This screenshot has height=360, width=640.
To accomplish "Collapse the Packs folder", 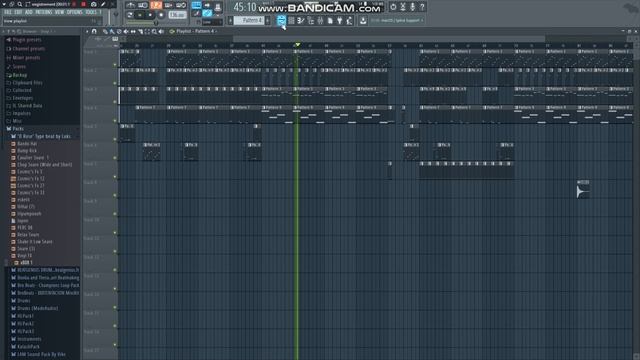I will [x=15, y=129].
